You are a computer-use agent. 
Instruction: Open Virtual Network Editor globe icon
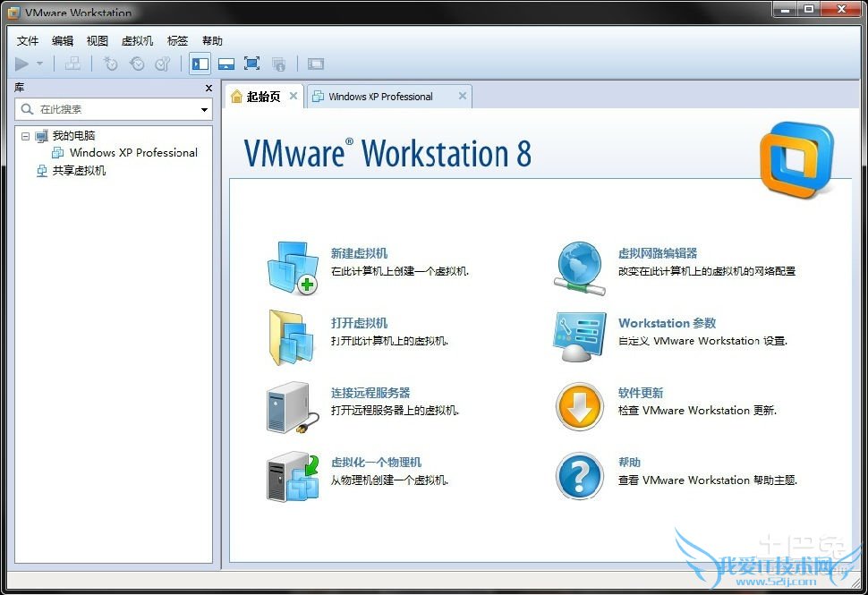(x=580, y=268)
